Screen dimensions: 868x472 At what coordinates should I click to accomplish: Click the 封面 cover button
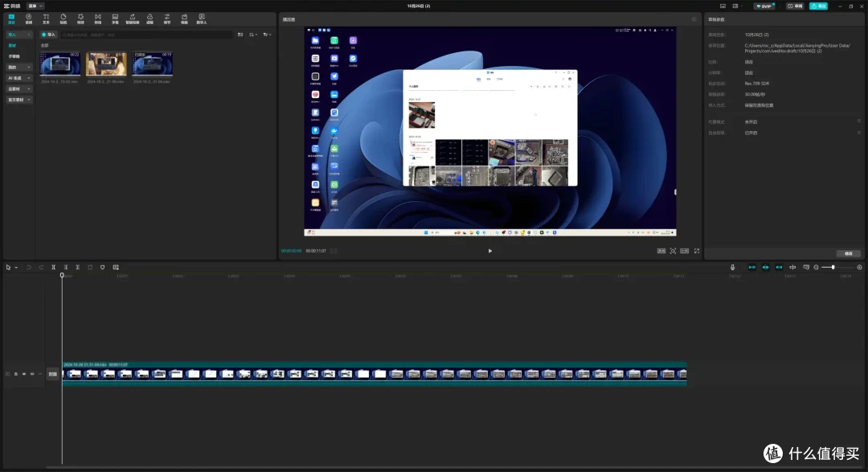[x=52, y=374]
